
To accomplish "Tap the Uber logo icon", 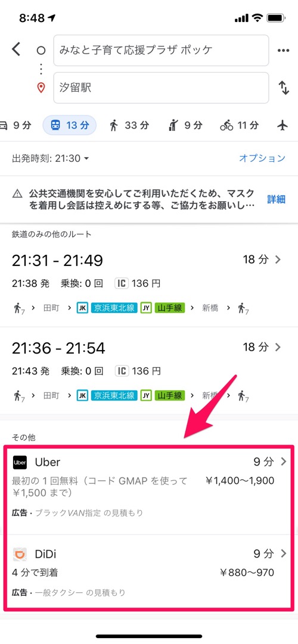I will (20, 462).
